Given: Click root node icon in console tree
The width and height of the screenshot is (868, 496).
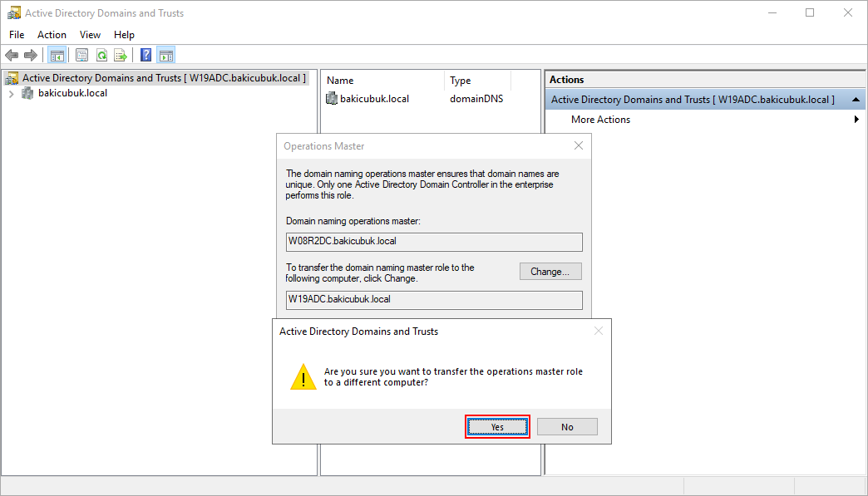Looking at the screenshot, I should click(x=12, y=78).
